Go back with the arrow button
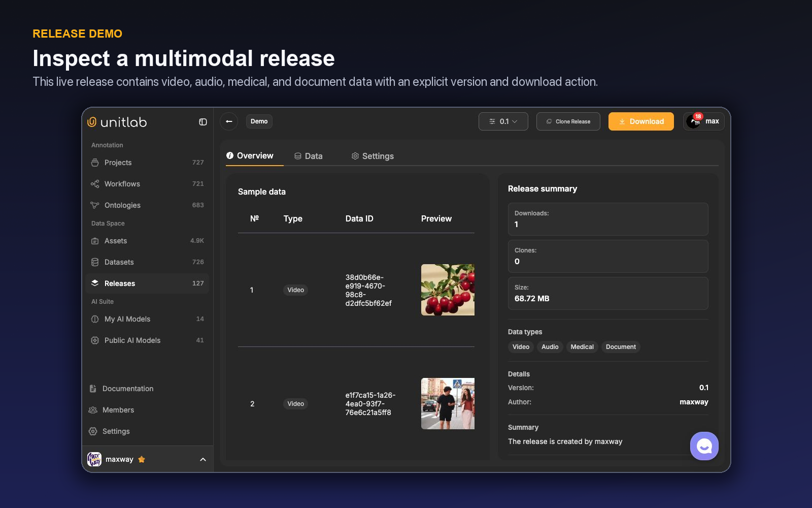The width and height of the screenshot is (812, 508). (229, 121)
